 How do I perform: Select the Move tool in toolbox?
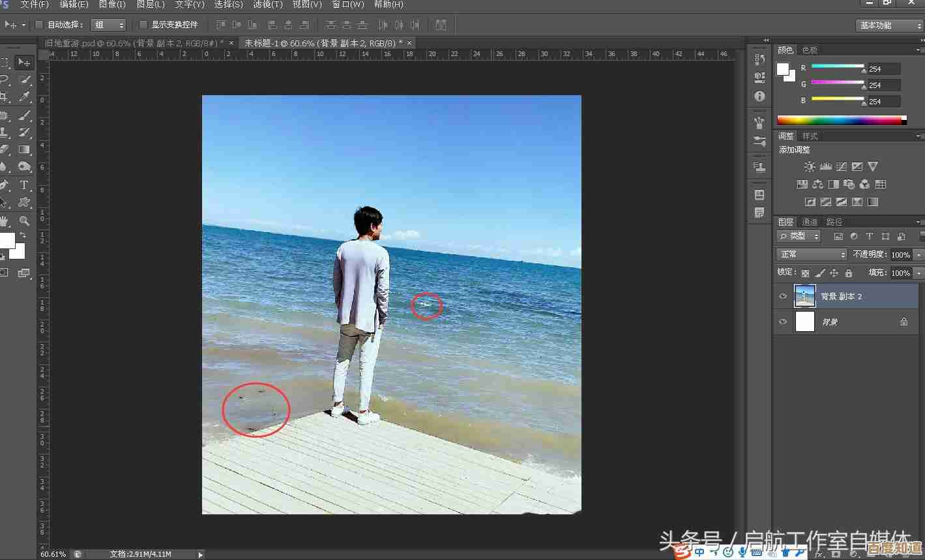(x=24, y=63)
